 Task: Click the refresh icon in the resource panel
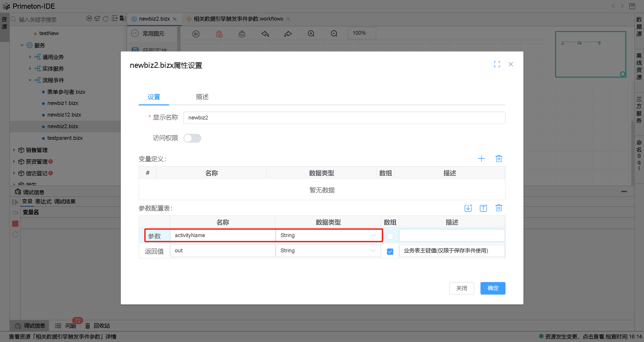(x=106, y=19)
